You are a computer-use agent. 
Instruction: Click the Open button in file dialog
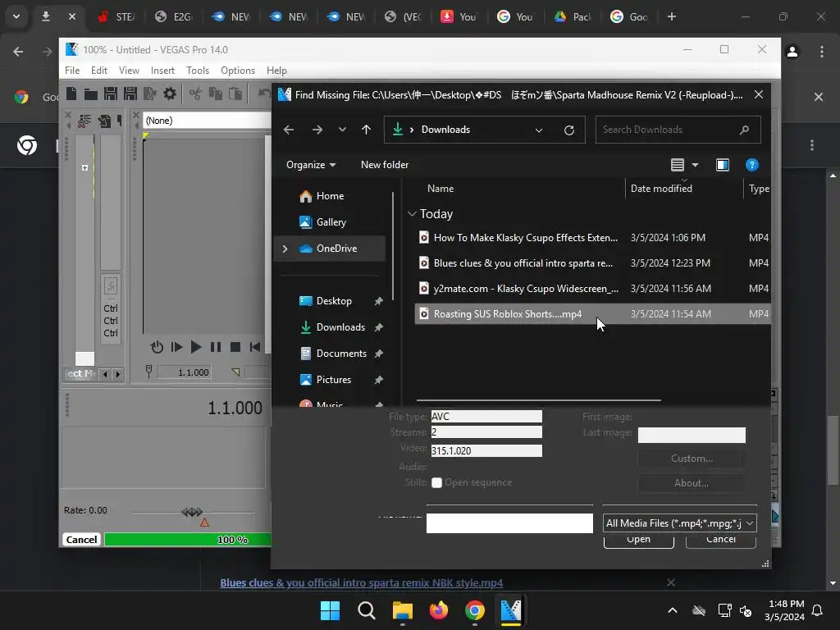point(638,540)
